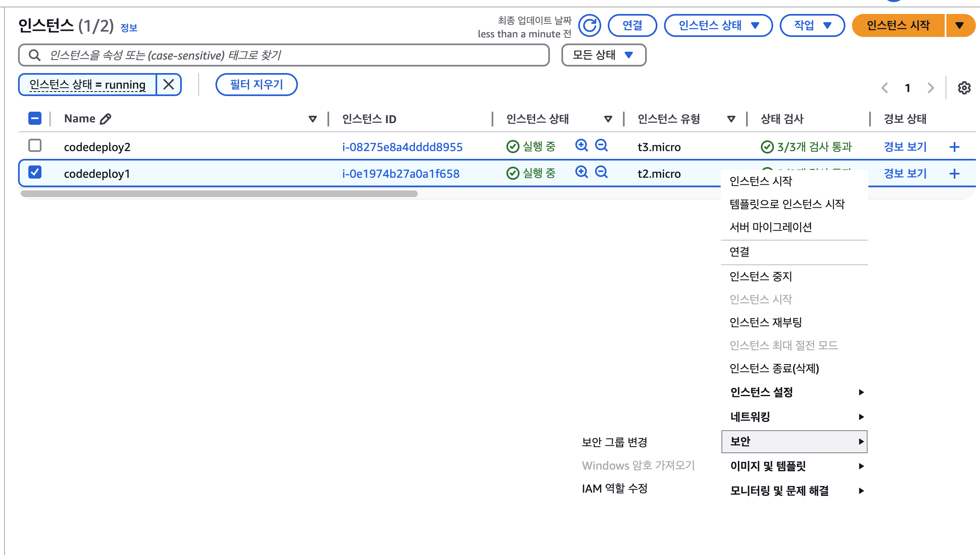Select the codedeploy2 row checkbox
This screenshot has width=980, height=555.
(35, 145)
